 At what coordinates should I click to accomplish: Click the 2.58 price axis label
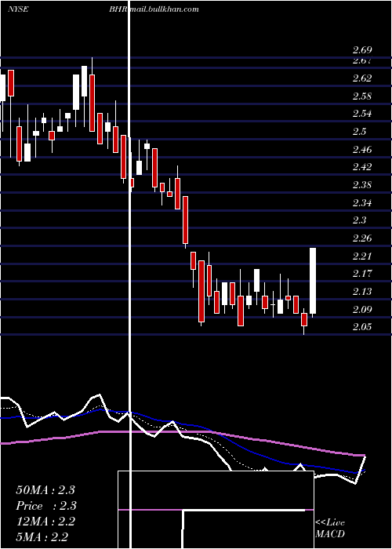tap(362, 96)
